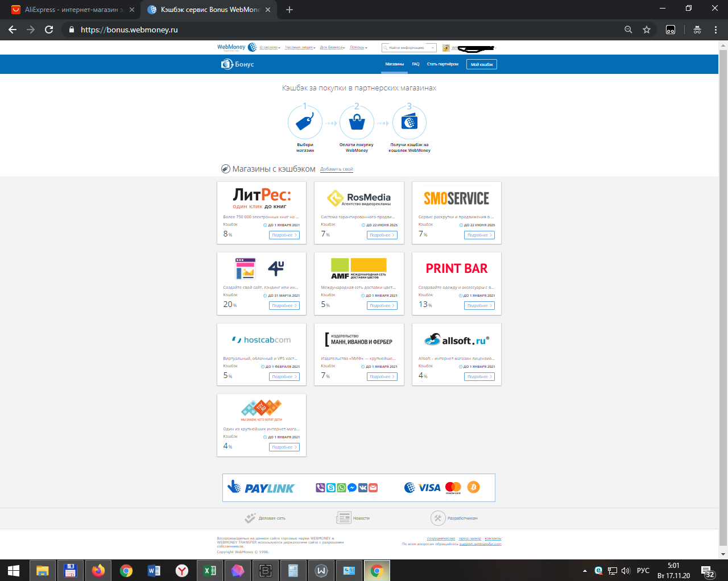
Task: Click the PRINT BAR store logo
Action: coord(457,268)
